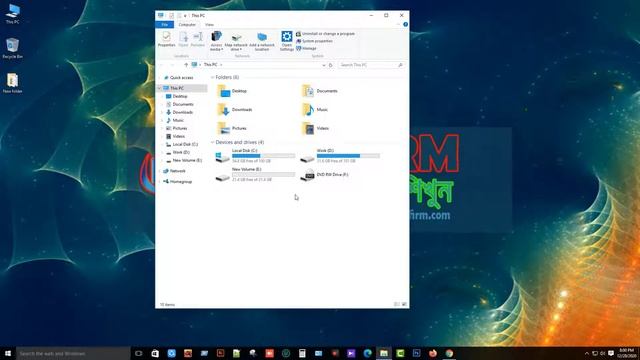Select the New folder desktop icon

coord(13,83)
